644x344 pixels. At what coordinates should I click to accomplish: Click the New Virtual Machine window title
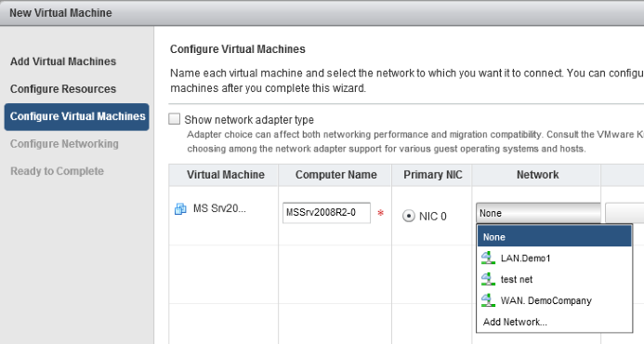60,13
